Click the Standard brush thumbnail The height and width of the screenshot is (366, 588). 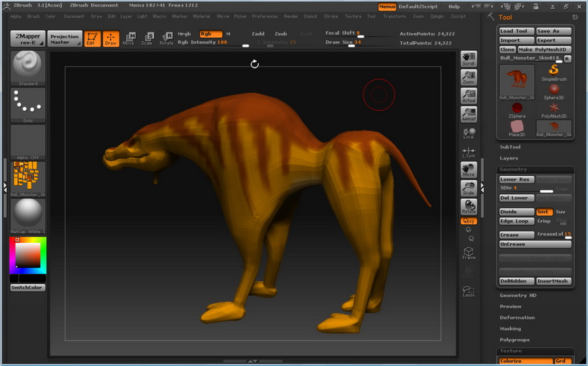28,67
